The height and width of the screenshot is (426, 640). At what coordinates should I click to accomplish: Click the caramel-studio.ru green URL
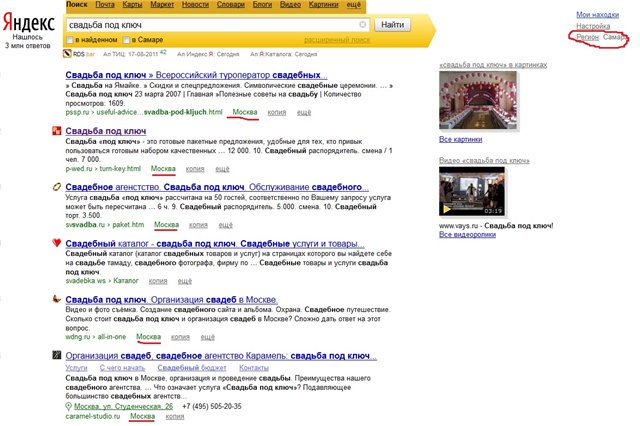(93, 416)
